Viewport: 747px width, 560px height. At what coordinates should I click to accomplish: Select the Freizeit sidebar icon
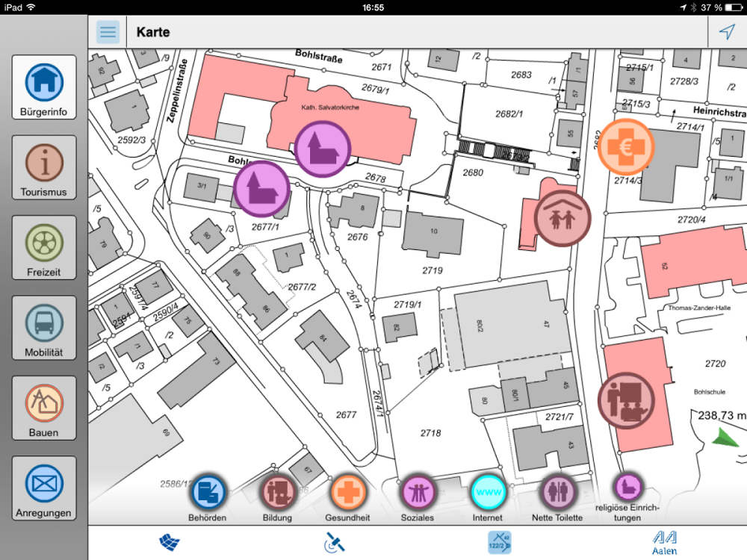click(44, 248)
